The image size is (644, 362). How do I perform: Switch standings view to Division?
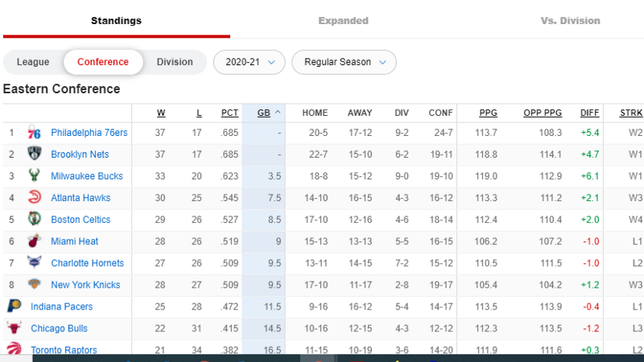click(175, 62)
